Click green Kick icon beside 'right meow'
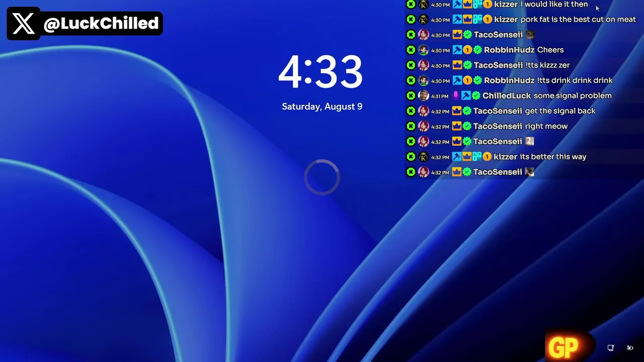Viewport: 644px width, 362px height. 411,126
